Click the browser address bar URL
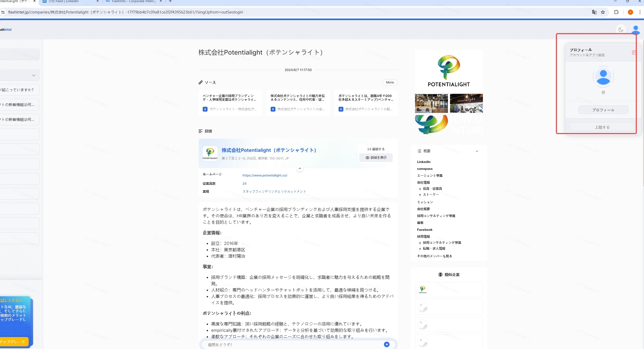644x349 pixels. 126,12
